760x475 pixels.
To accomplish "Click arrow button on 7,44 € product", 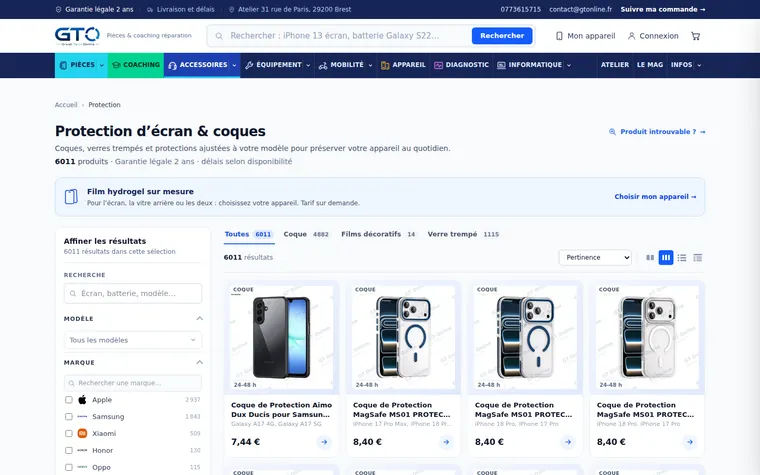I will point(324,442).
